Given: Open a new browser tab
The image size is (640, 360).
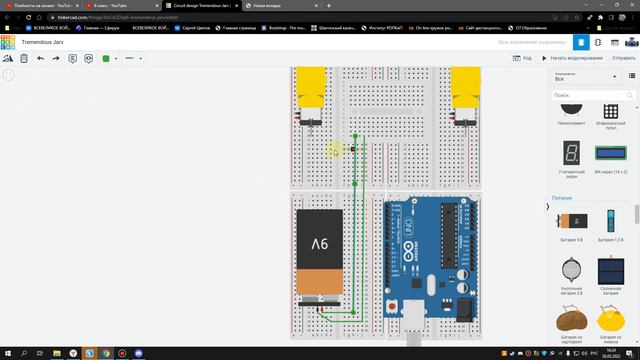Looking at the screenshot, I should click(329, 6).
